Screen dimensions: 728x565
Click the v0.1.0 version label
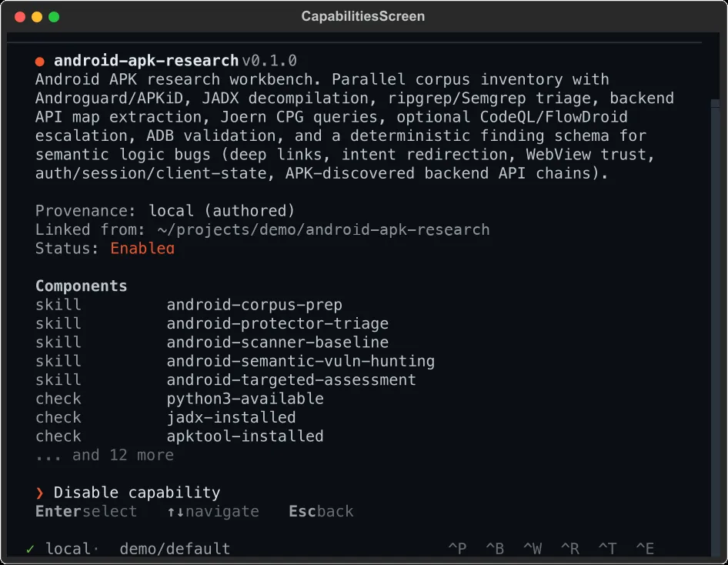tap(269, 61)
